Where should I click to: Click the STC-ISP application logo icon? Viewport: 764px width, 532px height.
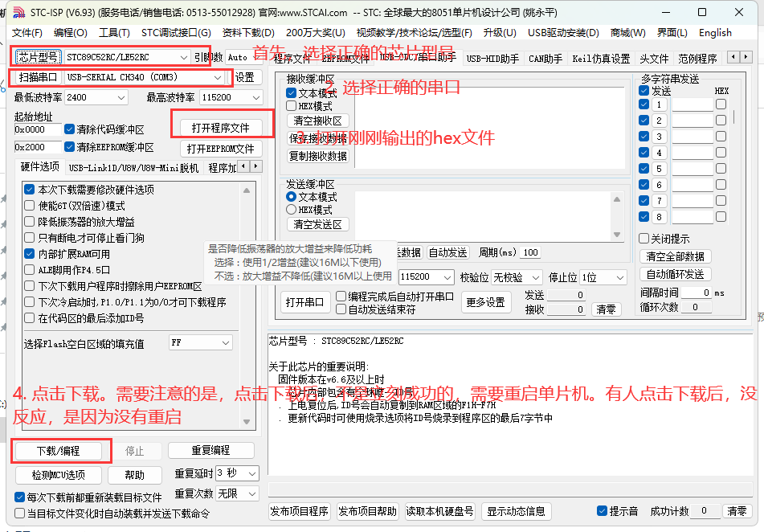[x=18, y=12]
